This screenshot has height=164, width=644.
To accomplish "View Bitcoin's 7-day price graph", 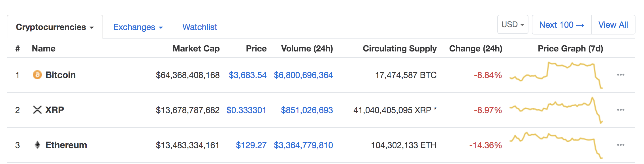I will [556, 75].
